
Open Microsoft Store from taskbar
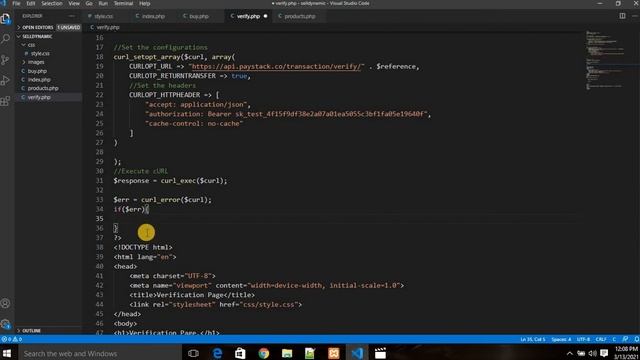tap(240, 353)
